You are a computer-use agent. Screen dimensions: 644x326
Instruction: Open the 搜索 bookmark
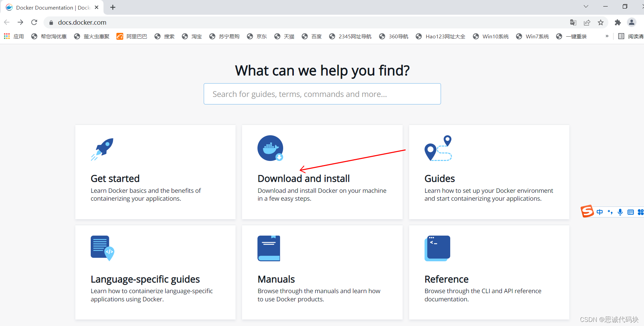click(165, 36)
